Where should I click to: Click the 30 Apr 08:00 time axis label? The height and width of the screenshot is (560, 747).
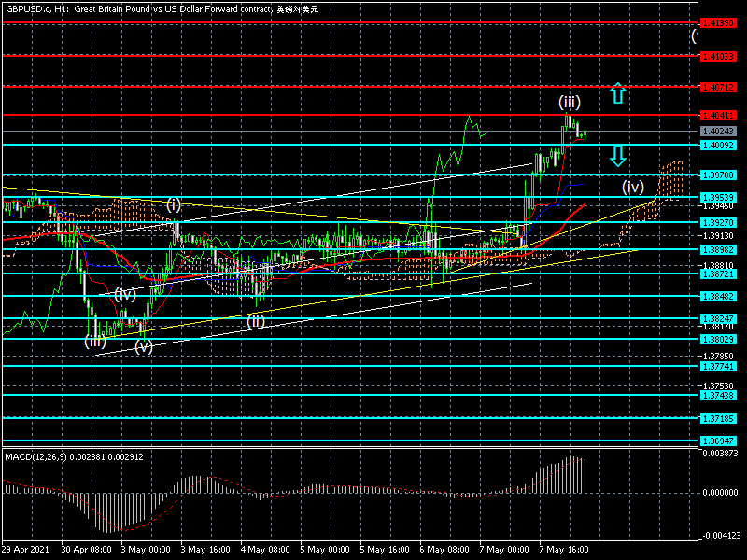click(87, 550)
